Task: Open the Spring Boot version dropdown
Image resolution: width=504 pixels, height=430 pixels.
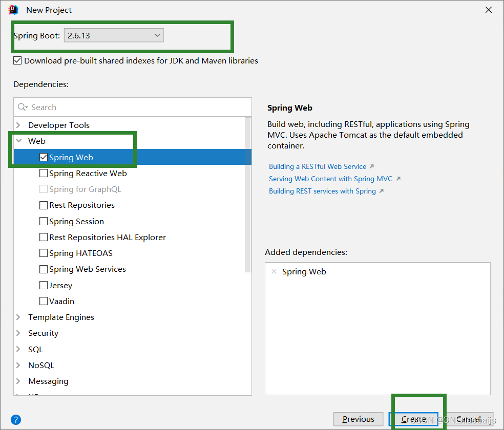Action: coord(114,35)
